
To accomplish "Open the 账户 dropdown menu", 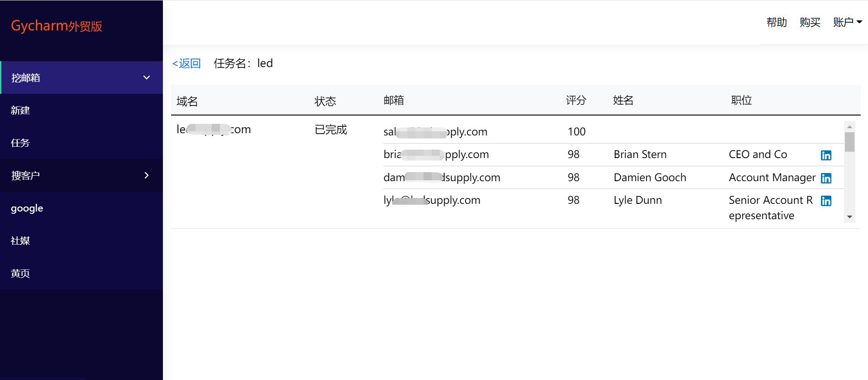I will coord(847,22).
